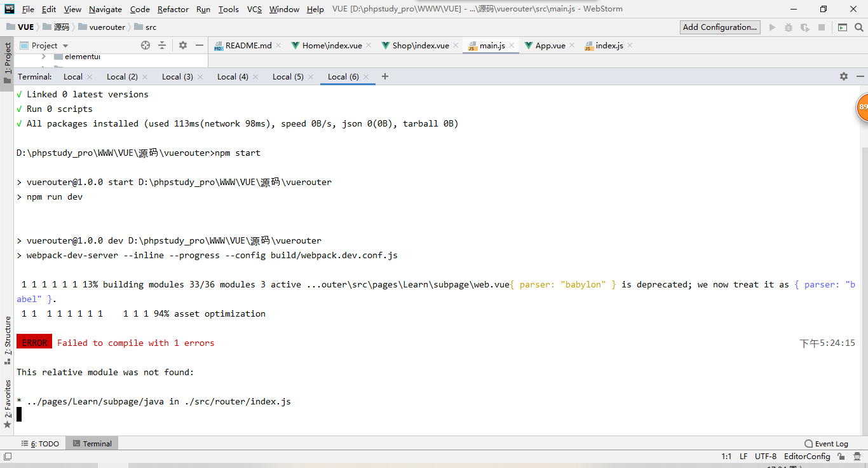The width and height of the screenshot is (868, 468).
Task: Open the Navigate menu
Action: click(x=105, y=9)
